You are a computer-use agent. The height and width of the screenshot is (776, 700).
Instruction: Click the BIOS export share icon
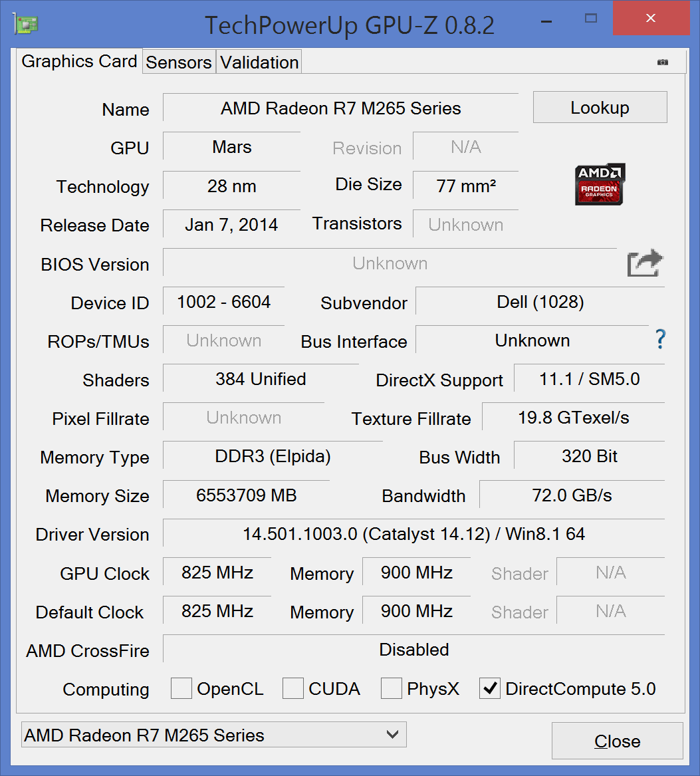tap(645, 263)
